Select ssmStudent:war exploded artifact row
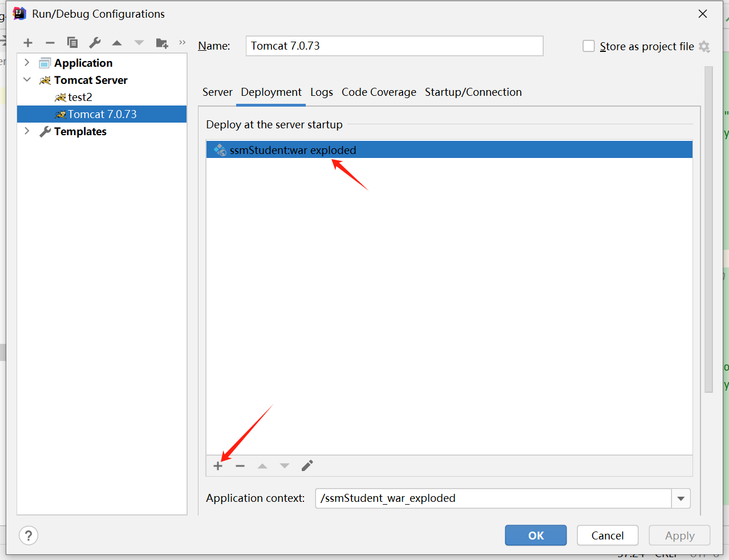Screen dimensions: 729x560 pos(449,150)
